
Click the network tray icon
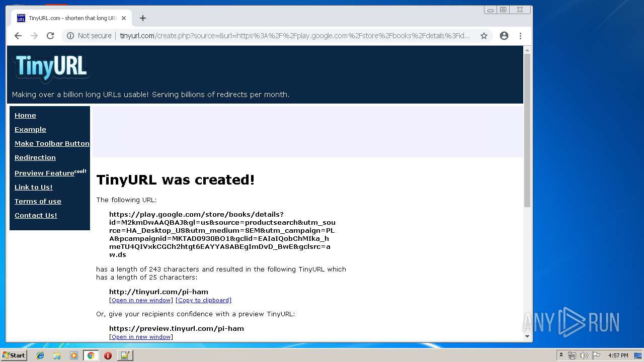point(572,355)
